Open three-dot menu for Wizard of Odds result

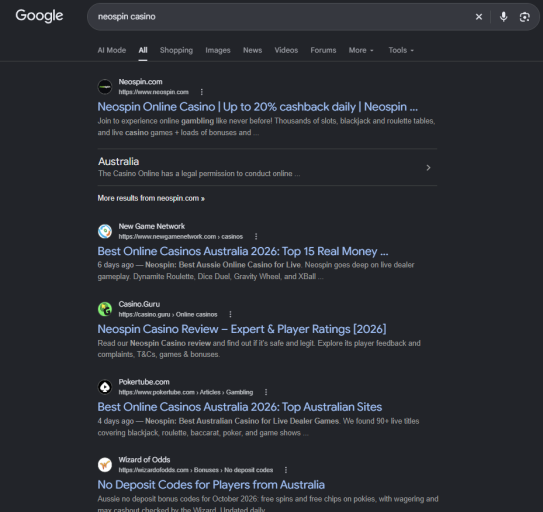pyautogui.click(x=286, y=470)
